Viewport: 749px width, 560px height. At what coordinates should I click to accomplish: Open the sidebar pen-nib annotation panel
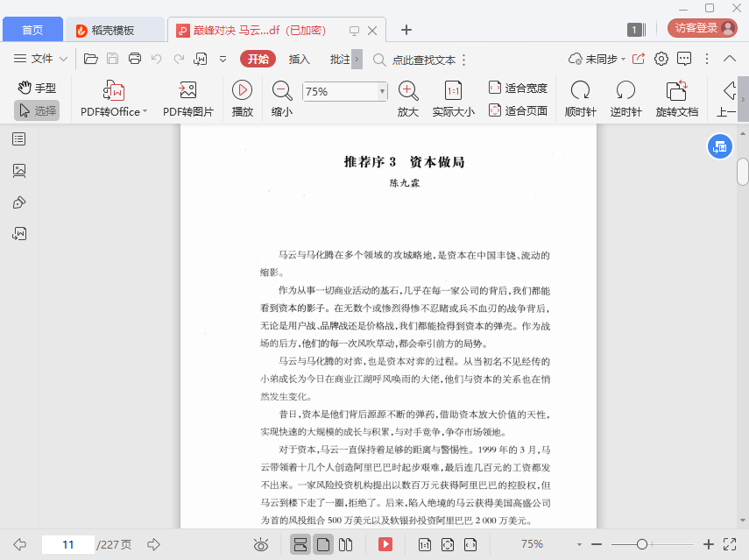(19, 202)
